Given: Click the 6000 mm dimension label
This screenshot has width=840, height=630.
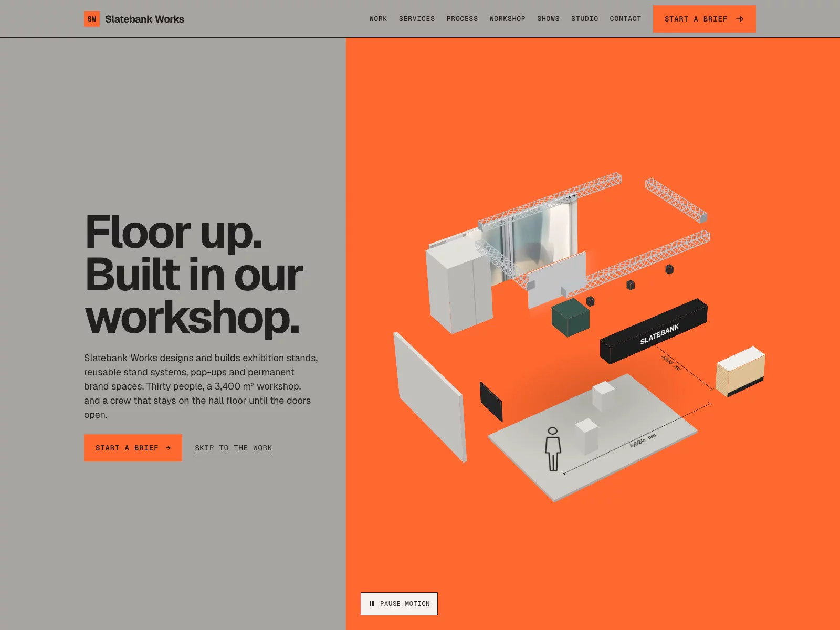Looking at the screenshot, I should tap(643, 440).
